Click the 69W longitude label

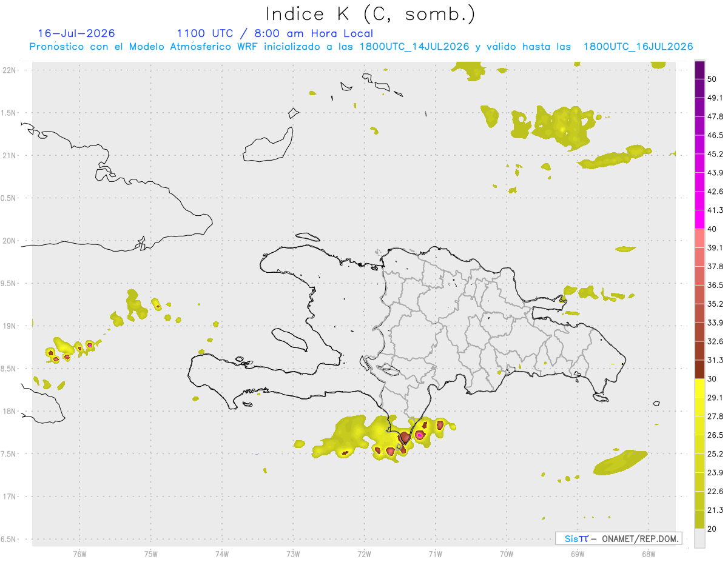(577, 554)
